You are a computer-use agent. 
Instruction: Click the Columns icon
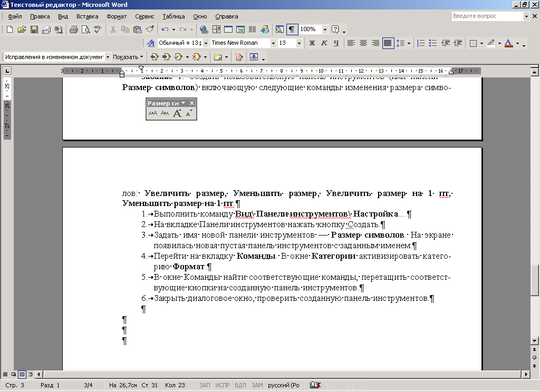(x=253, y=30)
